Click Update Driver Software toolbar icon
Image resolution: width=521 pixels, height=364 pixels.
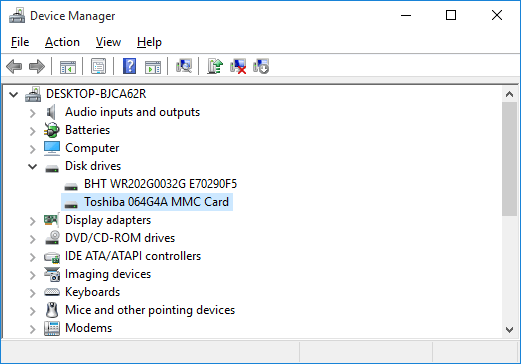pyautogui.click(x=215, y=66)
